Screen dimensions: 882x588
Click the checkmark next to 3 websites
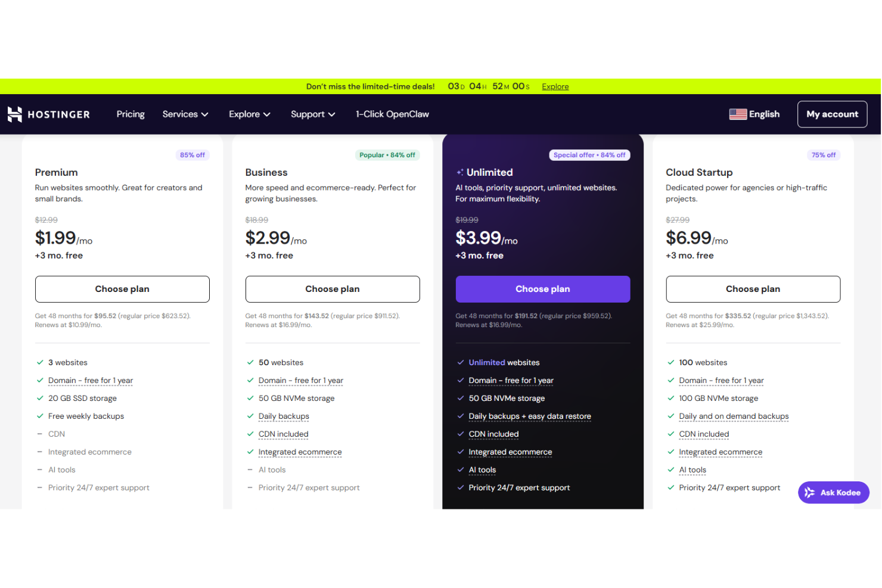point(41,362)
